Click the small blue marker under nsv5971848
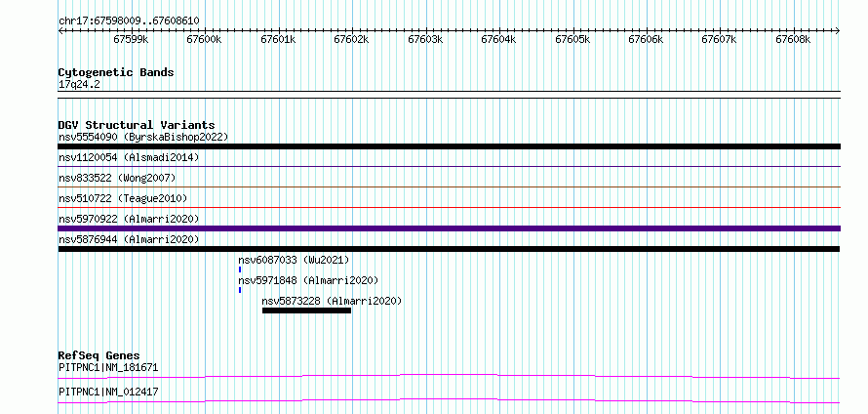This screenshot has width=868, height=414. click(240, 290)
